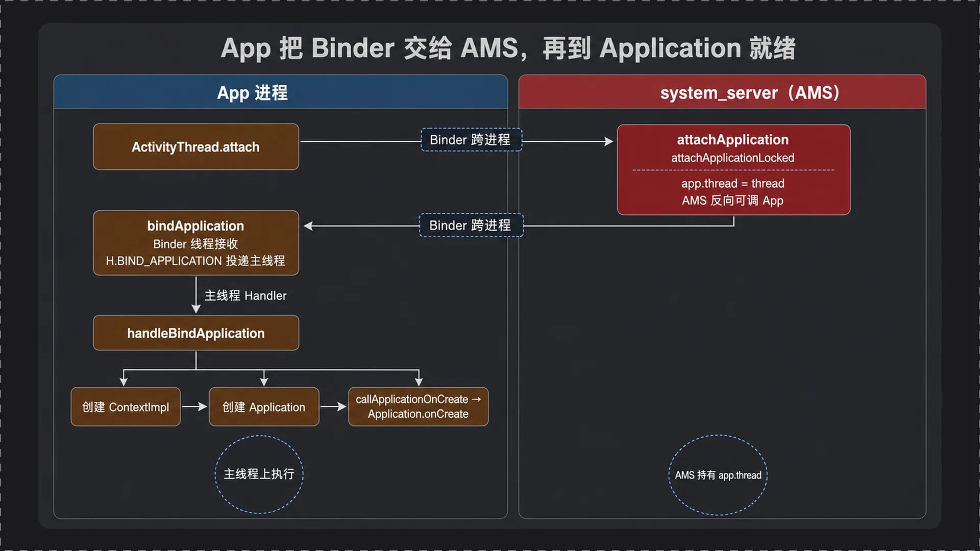
Task: Click the top 'Binder 跨进程' label next to ActivityThread.attach
Action: pyautogui.click(x=471, y=140)
